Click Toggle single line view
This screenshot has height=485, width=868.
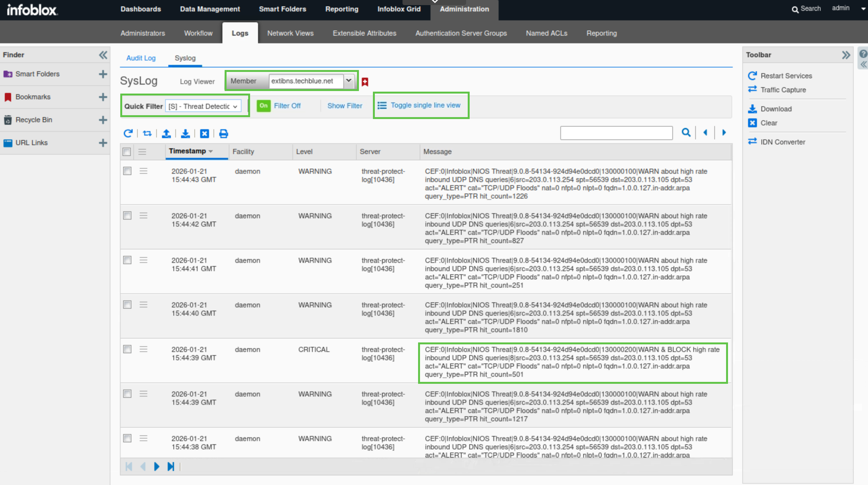pos(425,105)
